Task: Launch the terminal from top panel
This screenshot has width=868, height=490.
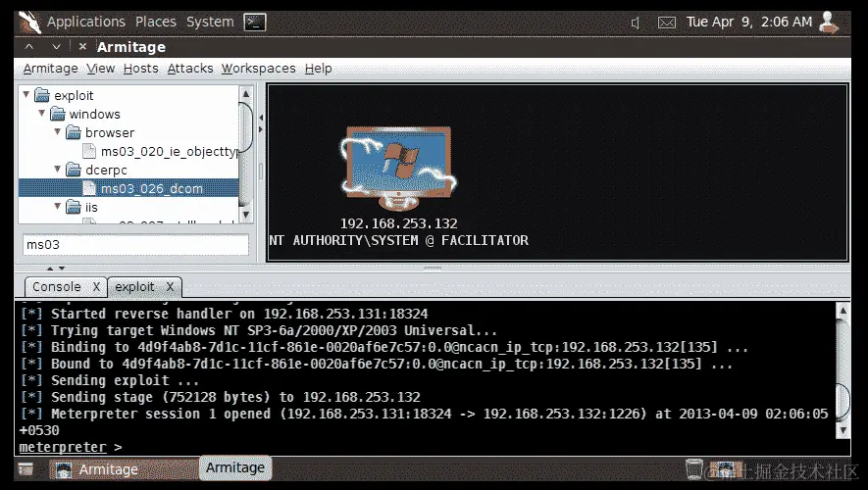Action: (255, 23)
